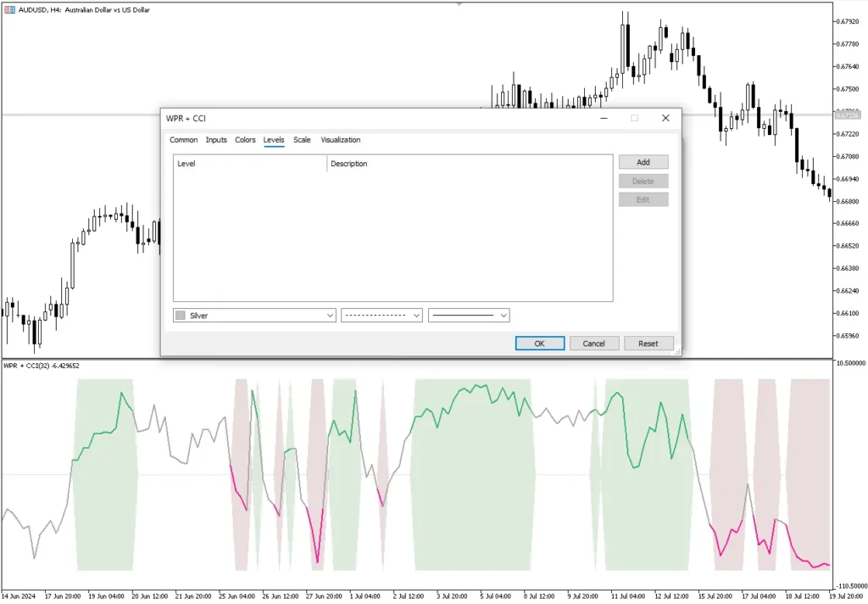Screen dimensions: 868x604
Task: Click the AUDUSD chart icon in the header
Action: [x=9, y=9]
